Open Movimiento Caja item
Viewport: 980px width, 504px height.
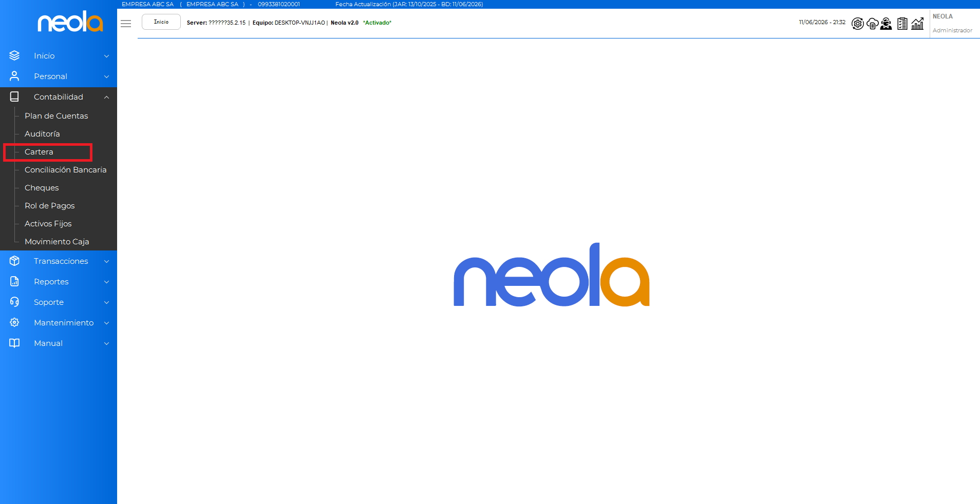pyautogui.click(x=57, y=242)
